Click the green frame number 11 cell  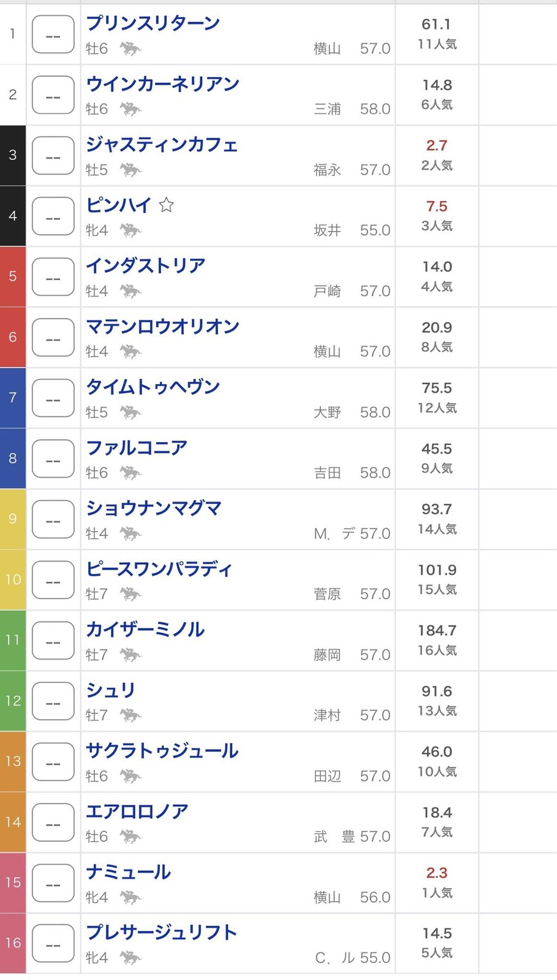click(x=13, y=641)
